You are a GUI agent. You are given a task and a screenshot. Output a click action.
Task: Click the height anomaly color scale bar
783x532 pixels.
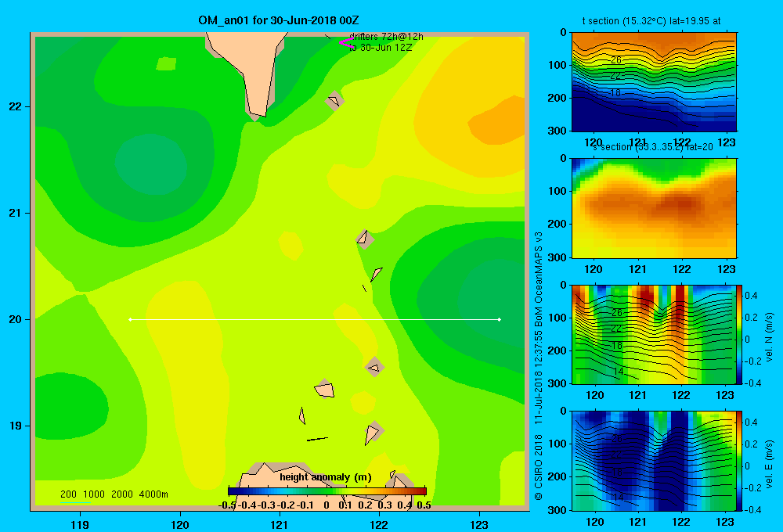click(x=327, y=491)
